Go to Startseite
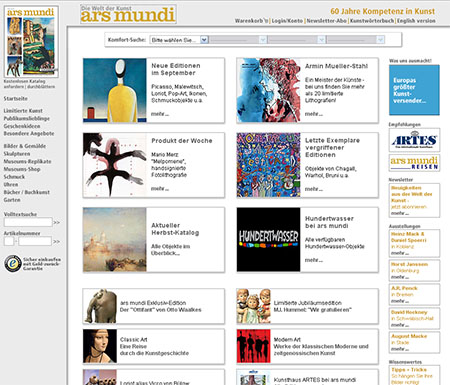Image resolution: width=450 pixels, height=385 pixels. click(15, 99)
